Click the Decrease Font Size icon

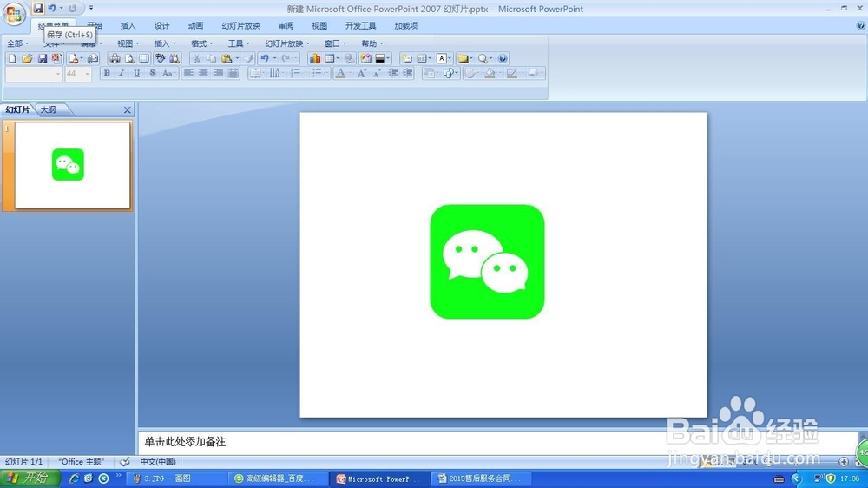[377, 73]
